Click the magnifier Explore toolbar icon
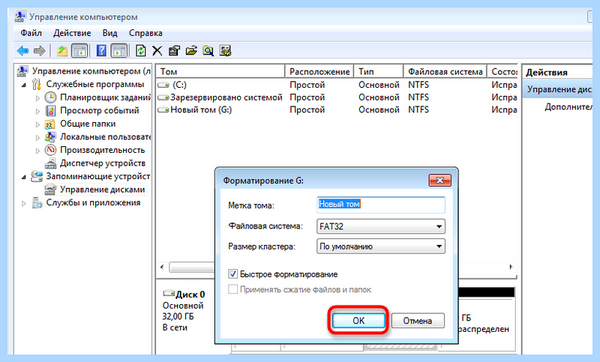The image size is (600, 362). coord(208,51)
